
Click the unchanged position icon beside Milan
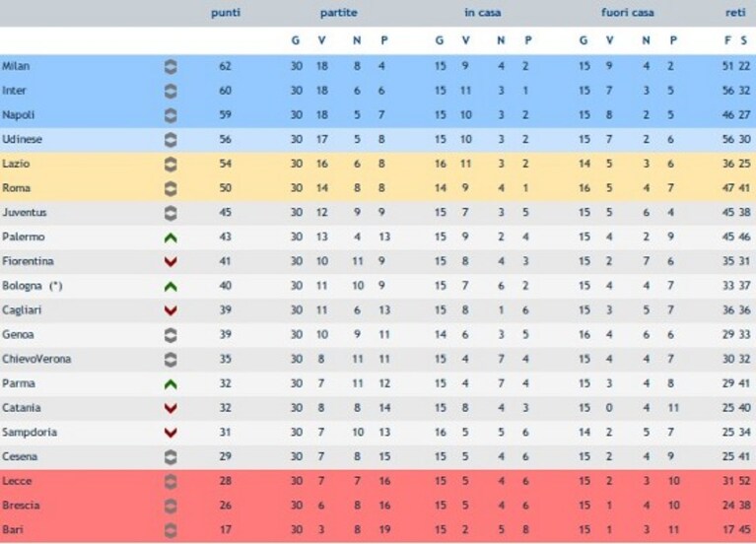click(171, 67)
